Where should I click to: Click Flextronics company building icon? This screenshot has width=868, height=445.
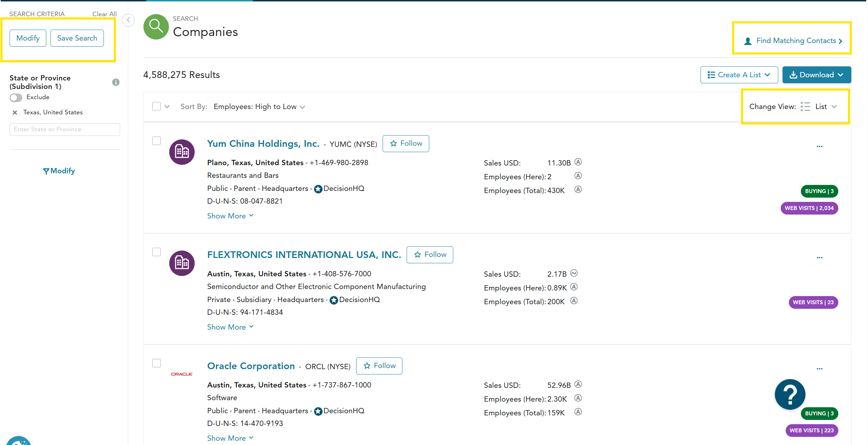pos(182,263)
